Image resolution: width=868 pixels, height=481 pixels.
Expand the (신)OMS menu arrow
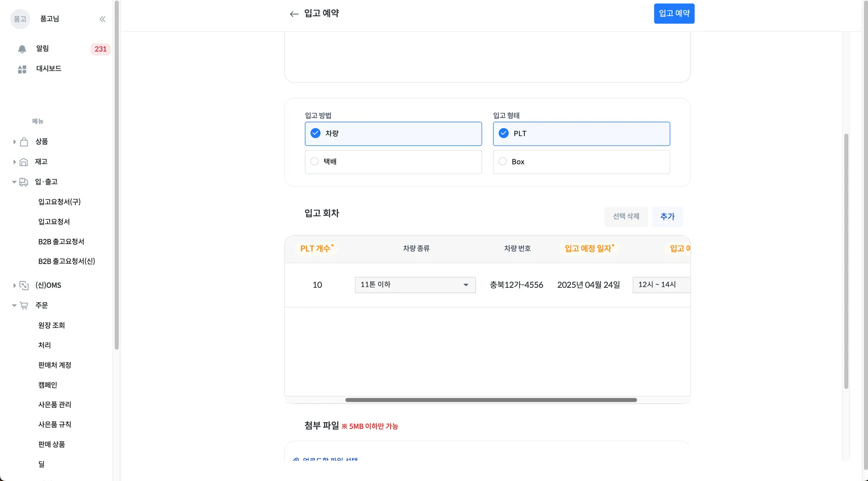coord(14,286)
